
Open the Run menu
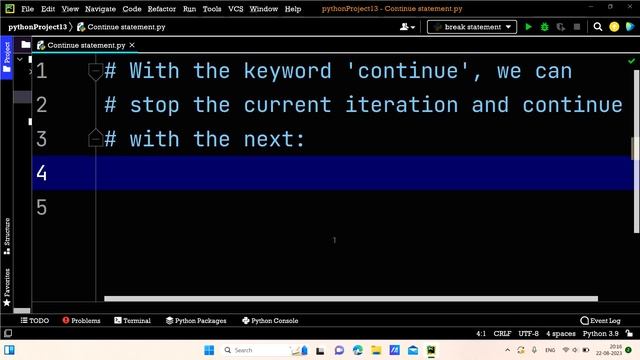[x=189, y=9]
